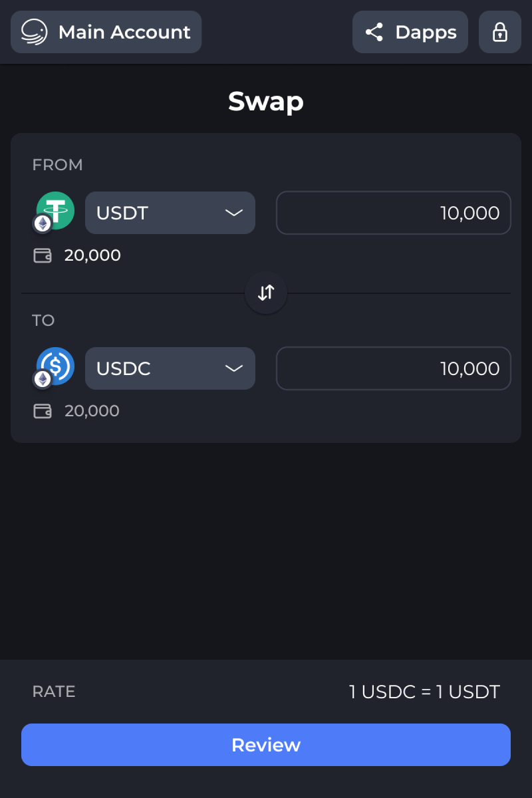Screen dimensions: 532x798
Task: Click the FROM amount input field
Action: (394, 213)
